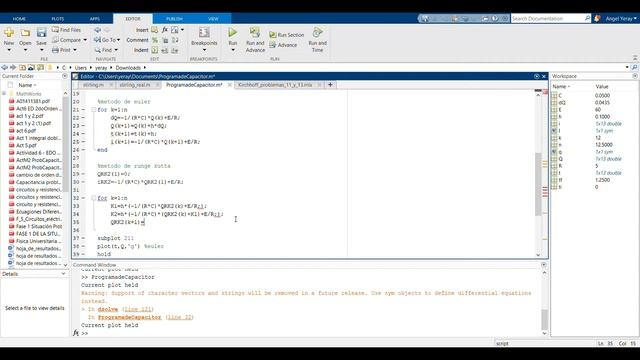640x360 pixels.
Task: Click the Print icon
Action: pyautogui.click(x=56, y=50)
